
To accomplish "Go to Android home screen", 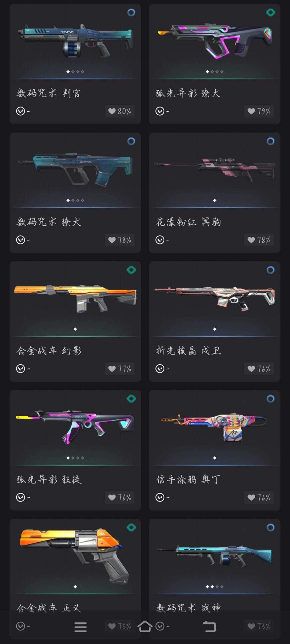I will coord(145,626).
